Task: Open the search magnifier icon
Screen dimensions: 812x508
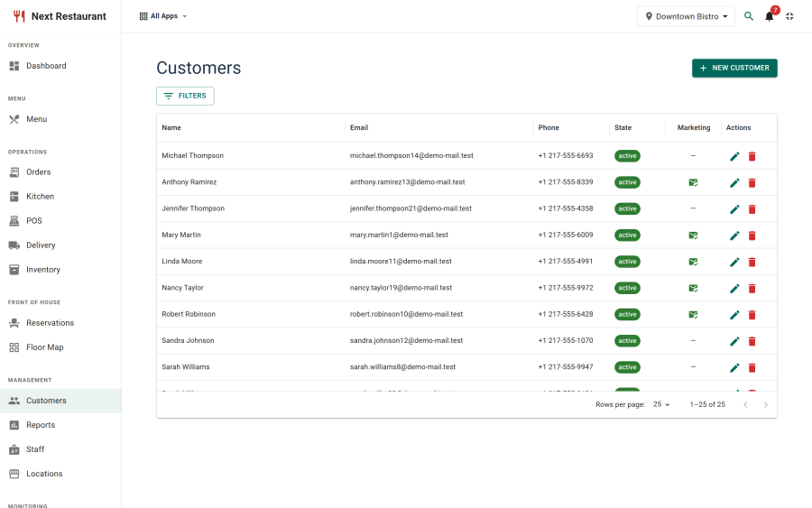Action: click(748, 16)
